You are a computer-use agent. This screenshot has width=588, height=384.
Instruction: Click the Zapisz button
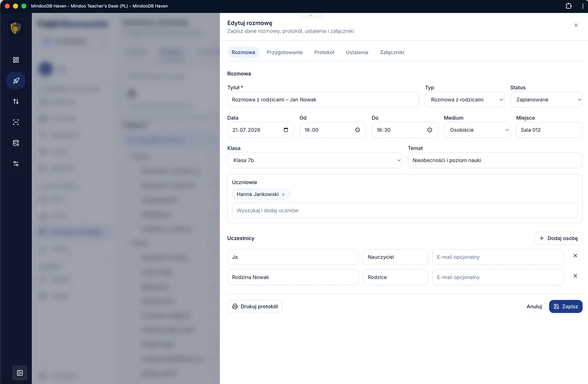point(566,307)
